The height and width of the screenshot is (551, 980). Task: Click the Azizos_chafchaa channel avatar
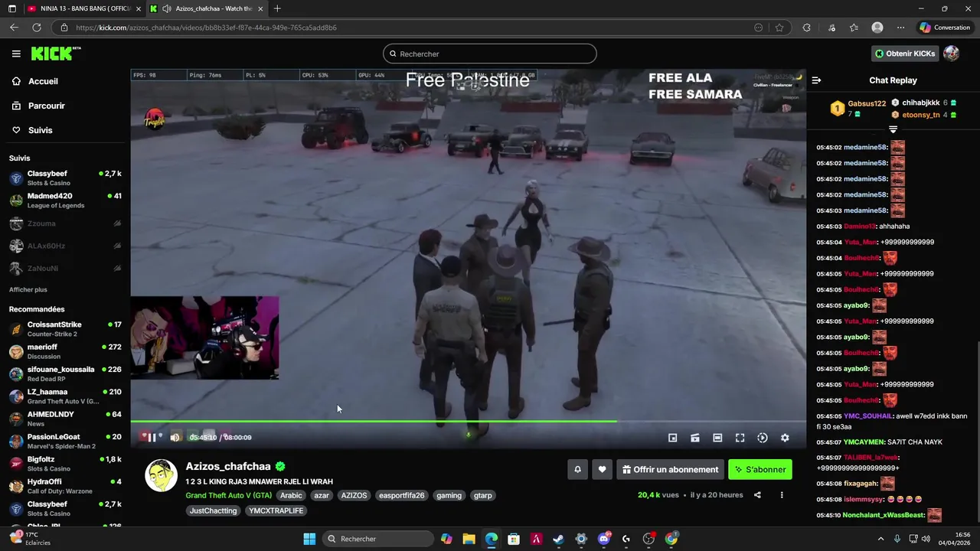click(161, 475)
